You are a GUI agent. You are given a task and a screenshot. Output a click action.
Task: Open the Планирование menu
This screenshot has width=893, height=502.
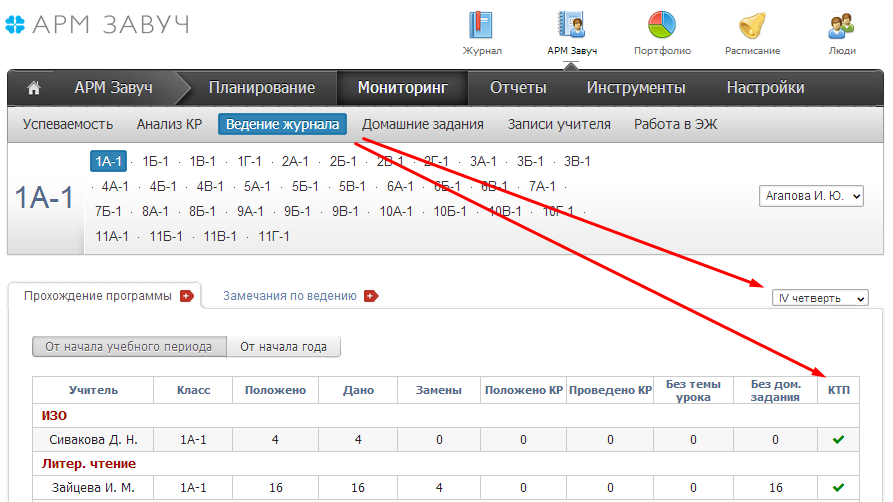click(x=261, y=88)
